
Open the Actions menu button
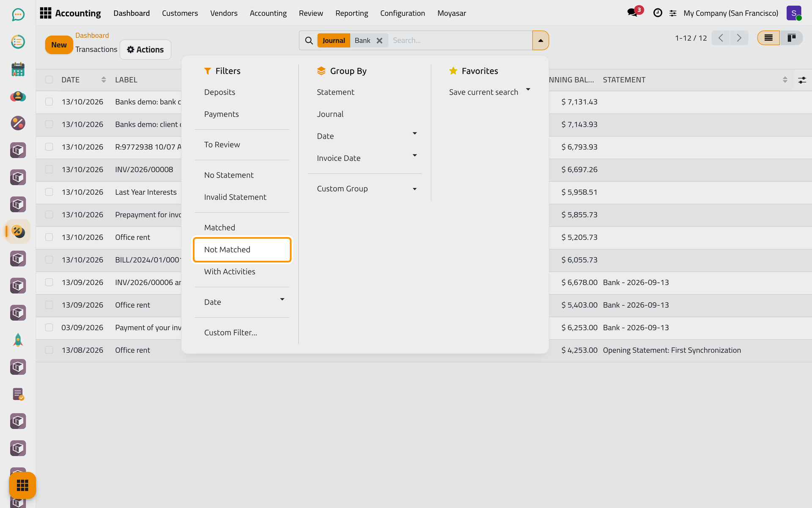pyautogui.click(x=145, y=50)
